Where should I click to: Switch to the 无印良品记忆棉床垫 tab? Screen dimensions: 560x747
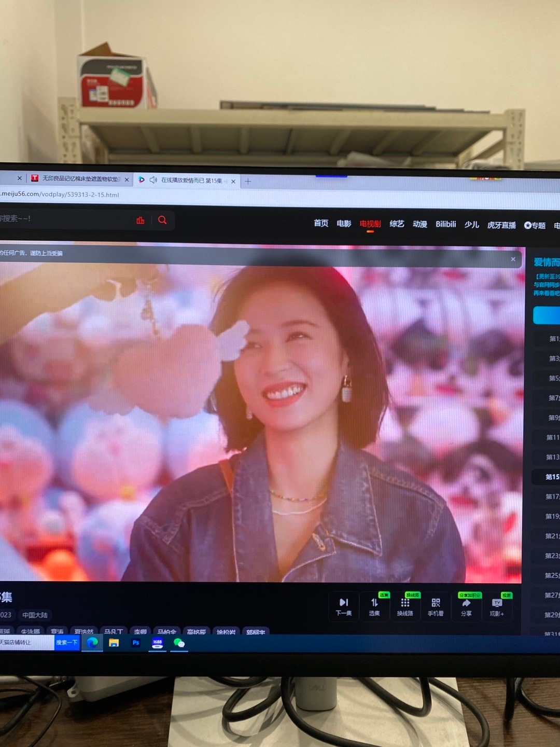pyautogui.click(x=80, y=178)
